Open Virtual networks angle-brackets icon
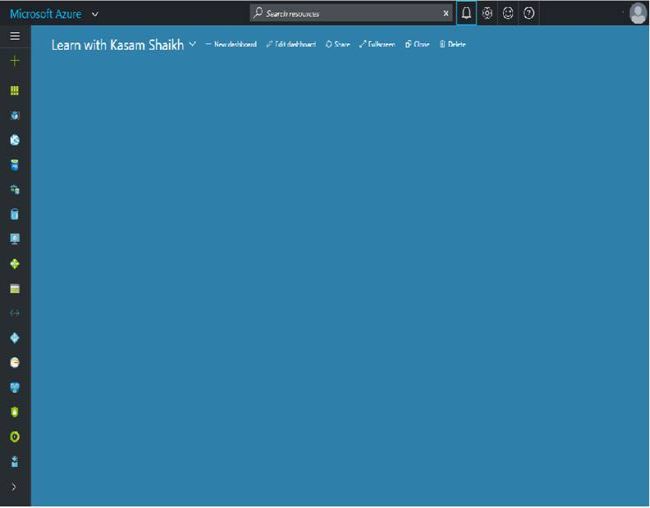This screenshot has width=650, height=508. (x=15, y=313)
